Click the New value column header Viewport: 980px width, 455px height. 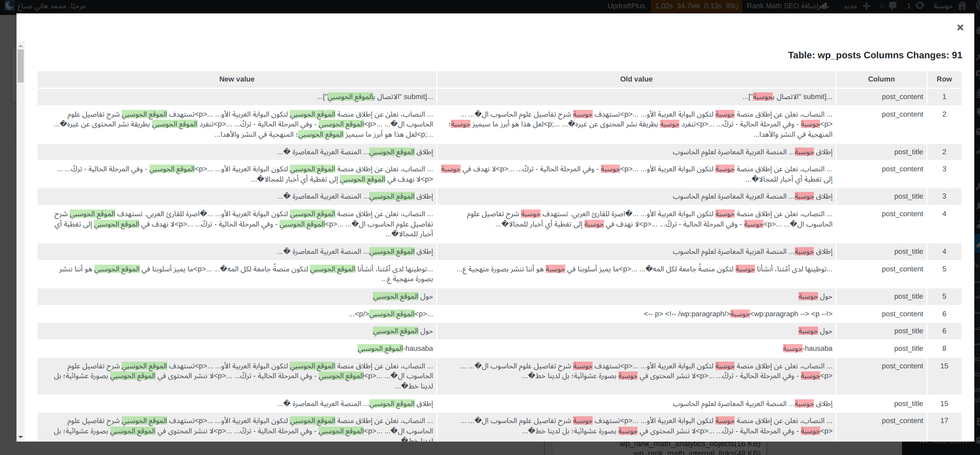click(x=237, y=79)
